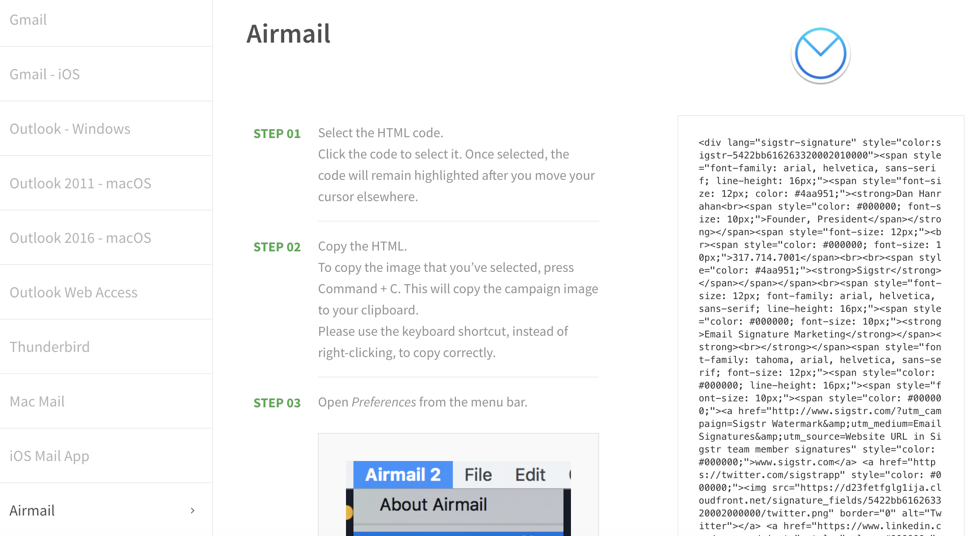The width and height of the screenshot is (980, 536).
Task: Click 'Edit' in the menu bar screenshot
Action: coord(530,475)
